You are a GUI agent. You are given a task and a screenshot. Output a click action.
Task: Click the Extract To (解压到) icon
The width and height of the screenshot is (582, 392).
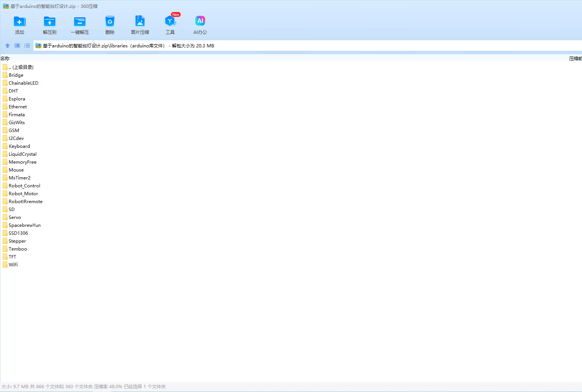pyautogui.click(x=50, y=22)
